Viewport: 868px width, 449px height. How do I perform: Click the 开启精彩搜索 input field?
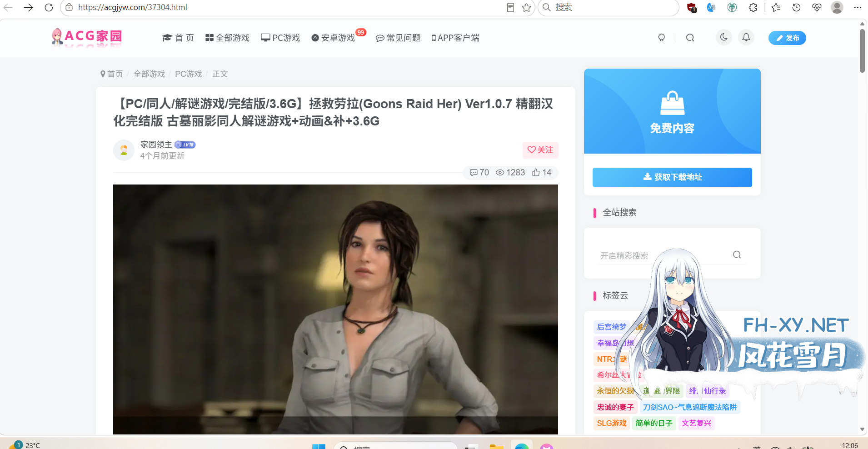[x=663, y=255]
